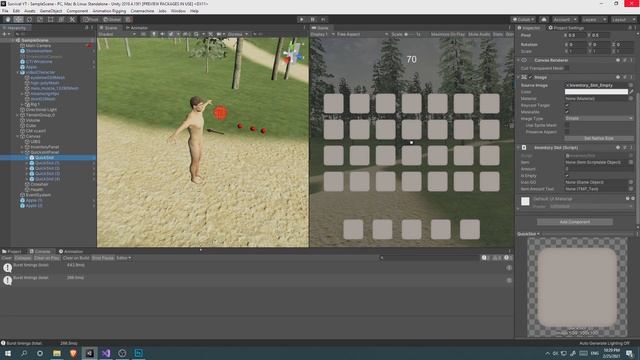Open the Cinemachine menu
Viewport: 640px width, 360px height.
coord(142,11)
